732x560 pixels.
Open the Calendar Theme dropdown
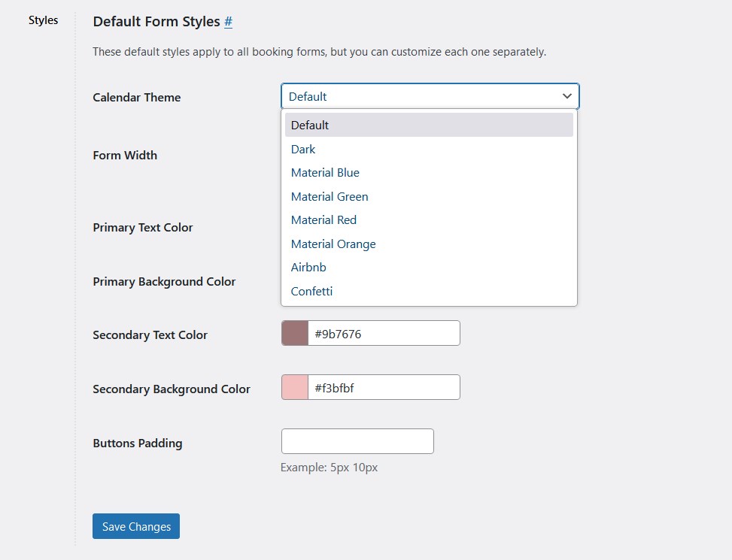click(430, 96)
